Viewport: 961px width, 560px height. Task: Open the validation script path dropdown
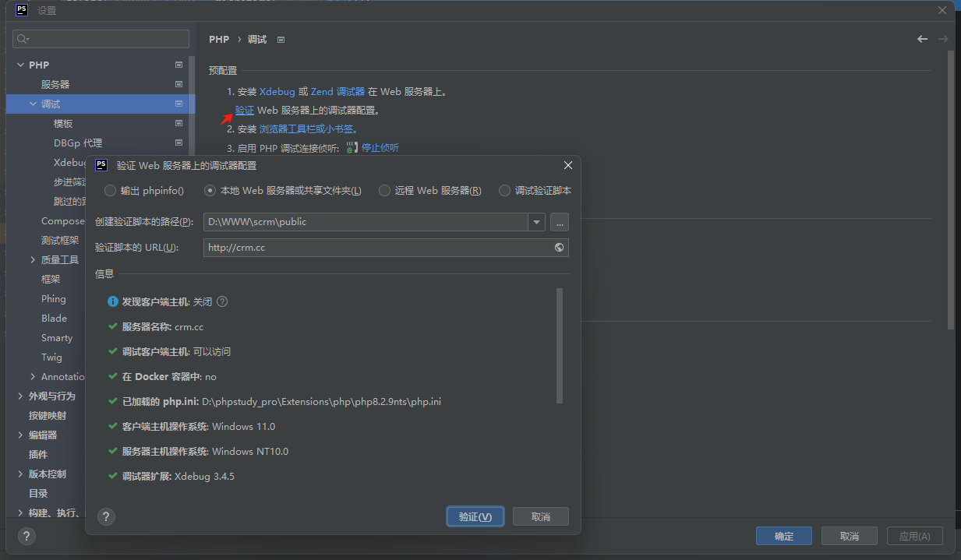536,222
